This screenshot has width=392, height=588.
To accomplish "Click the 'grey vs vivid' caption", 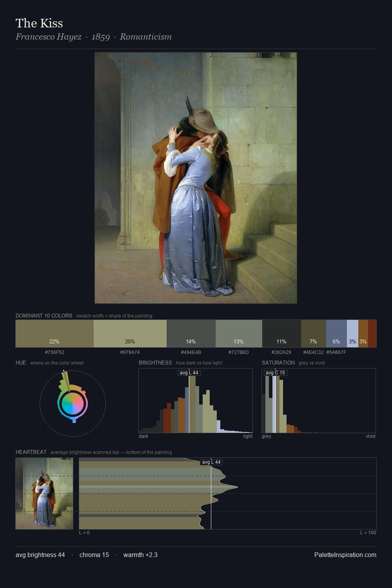I will point(312,363).
